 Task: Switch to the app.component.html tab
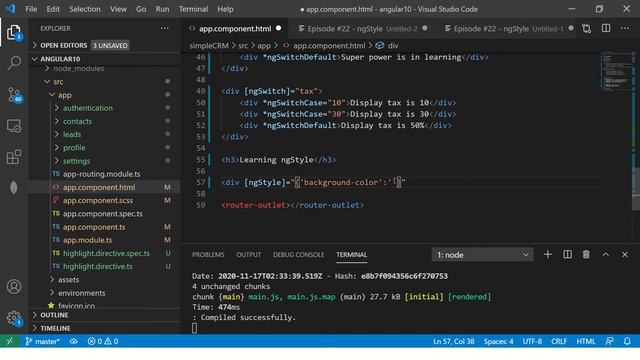coord(235,29)
